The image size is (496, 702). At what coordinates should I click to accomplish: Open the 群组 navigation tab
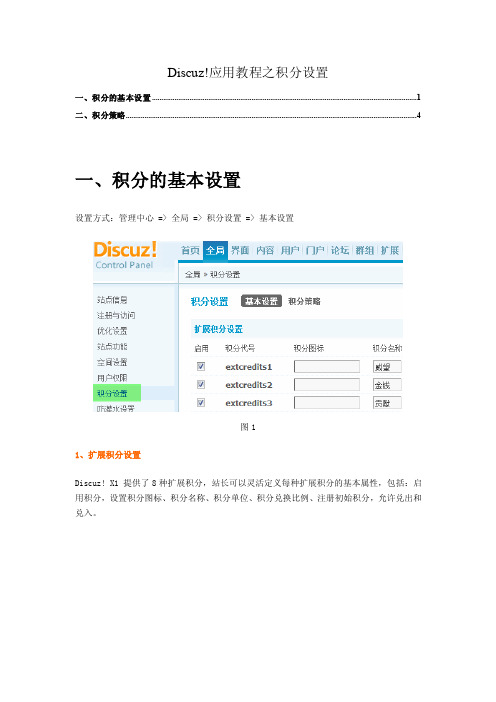365,250
